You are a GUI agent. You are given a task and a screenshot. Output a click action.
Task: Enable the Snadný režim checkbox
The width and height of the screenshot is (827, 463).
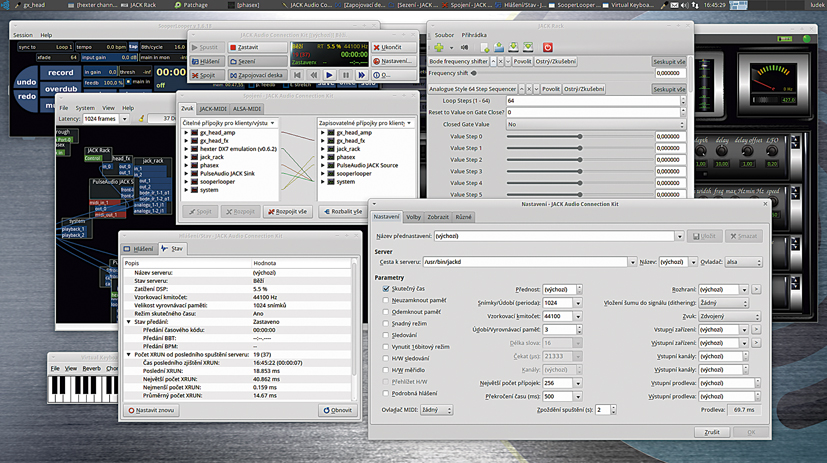pos(386,324)
